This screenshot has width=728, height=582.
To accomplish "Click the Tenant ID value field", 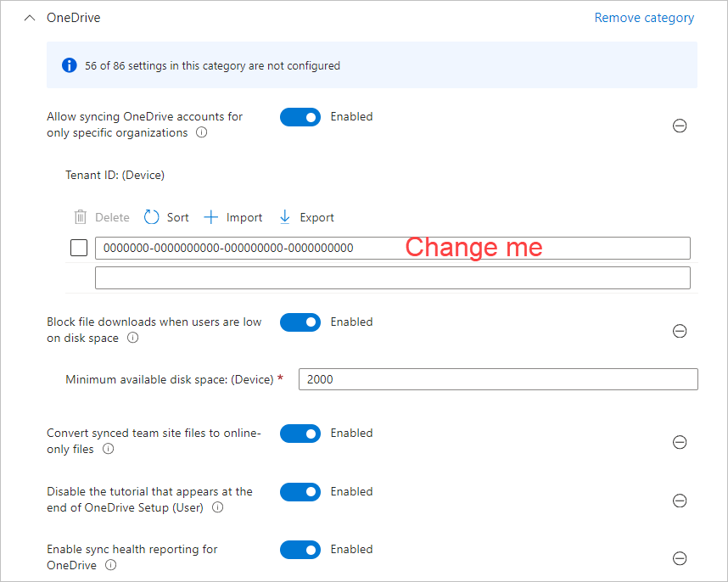I will tap(392, 249).
